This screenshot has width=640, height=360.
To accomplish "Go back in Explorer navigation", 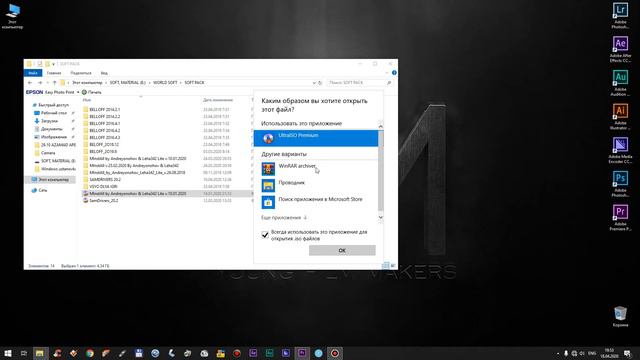I will 30,83.
